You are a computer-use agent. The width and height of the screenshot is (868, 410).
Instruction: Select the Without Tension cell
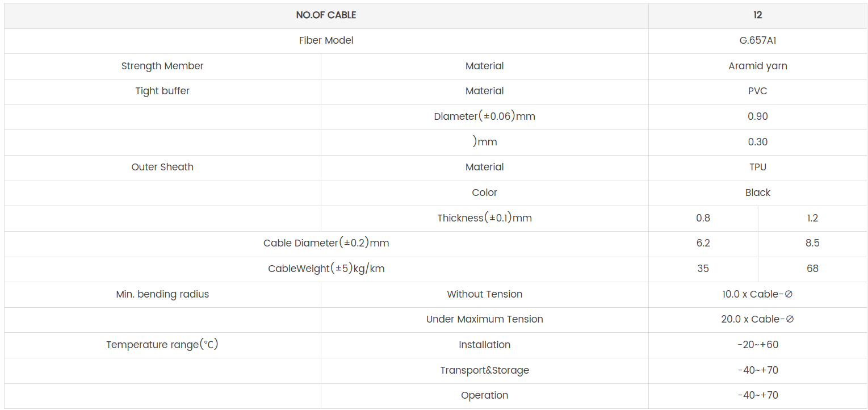click(x=484, y=294)
